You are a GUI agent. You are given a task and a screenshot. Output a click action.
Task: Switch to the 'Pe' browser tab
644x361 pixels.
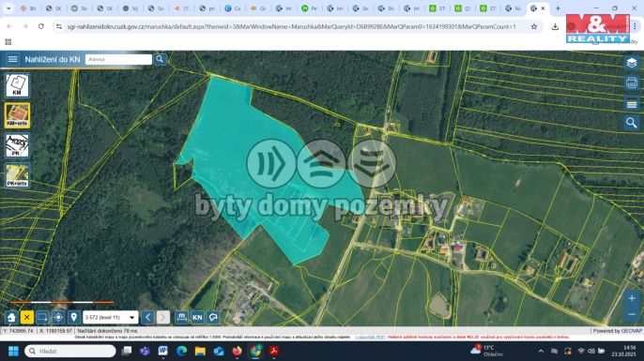point(309,8)
